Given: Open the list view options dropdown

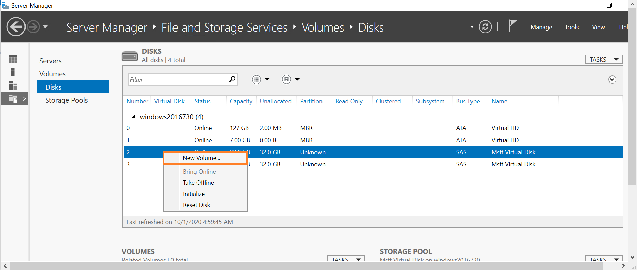Looking at the screenshot, I should coord(261,79).
